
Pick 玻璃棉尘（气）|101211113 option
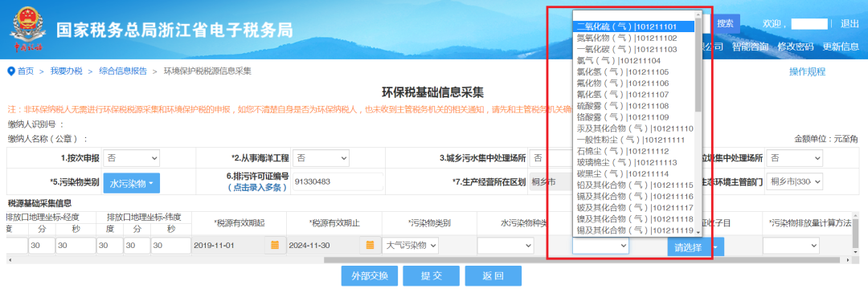[x=633, y=162]
